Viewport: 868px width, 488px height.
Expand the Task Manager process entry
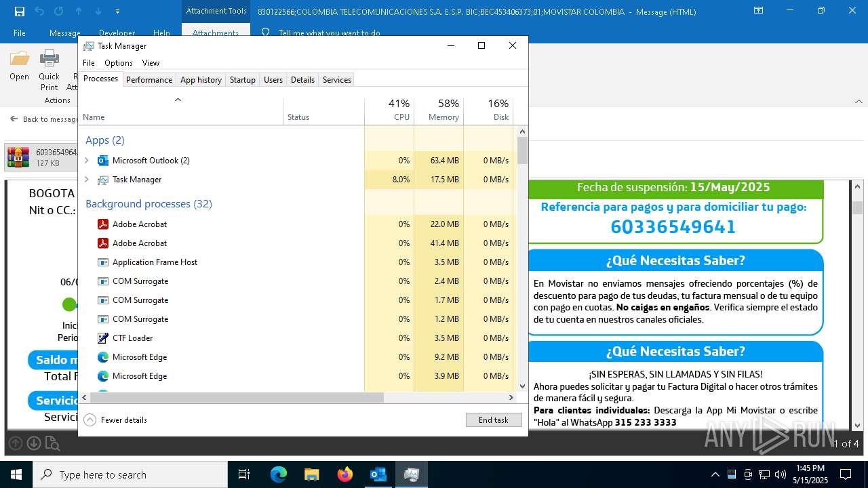click(86, 180)
